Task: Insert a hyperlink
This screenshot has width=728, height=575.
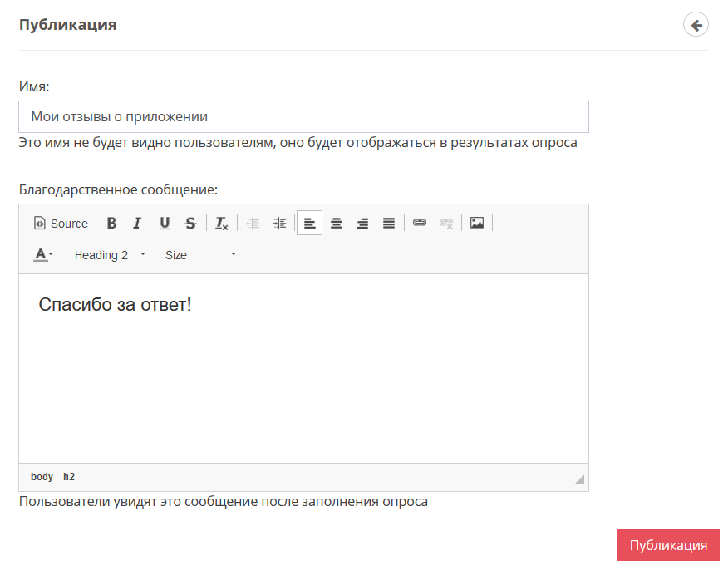Action: pos(420,224)
